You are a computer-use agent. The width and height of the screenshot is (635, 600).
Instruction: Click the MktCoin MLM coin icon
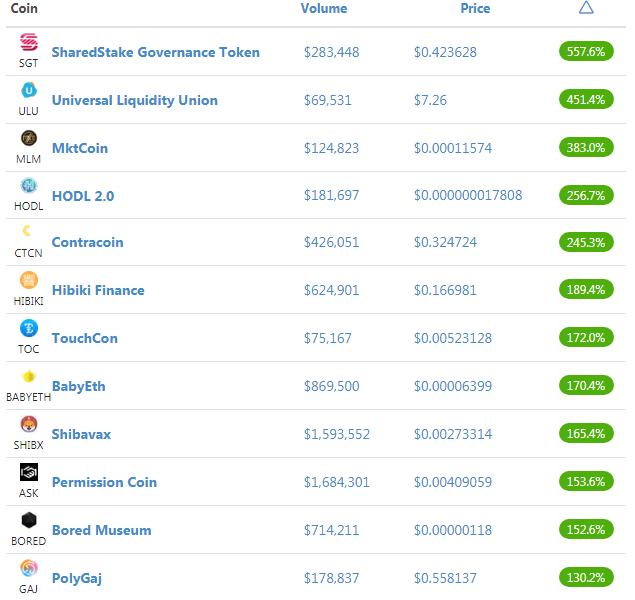tap(29, 138)
